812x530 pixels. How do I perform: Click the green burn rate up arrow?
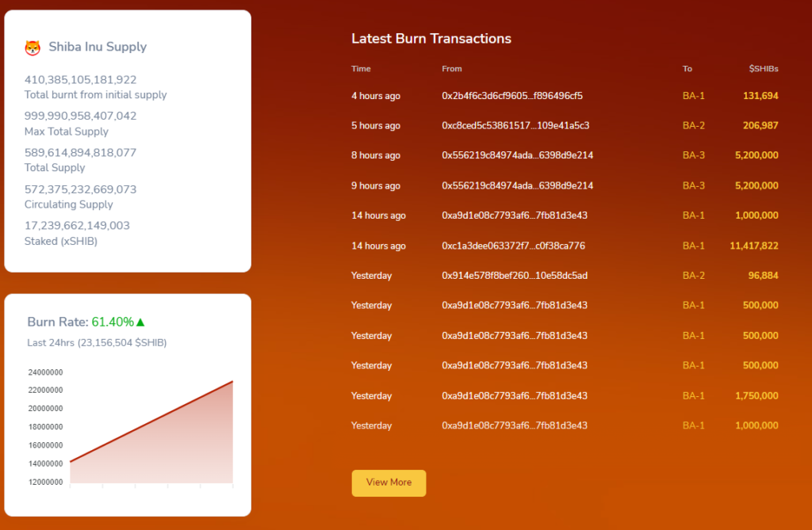tap(140, 322)
